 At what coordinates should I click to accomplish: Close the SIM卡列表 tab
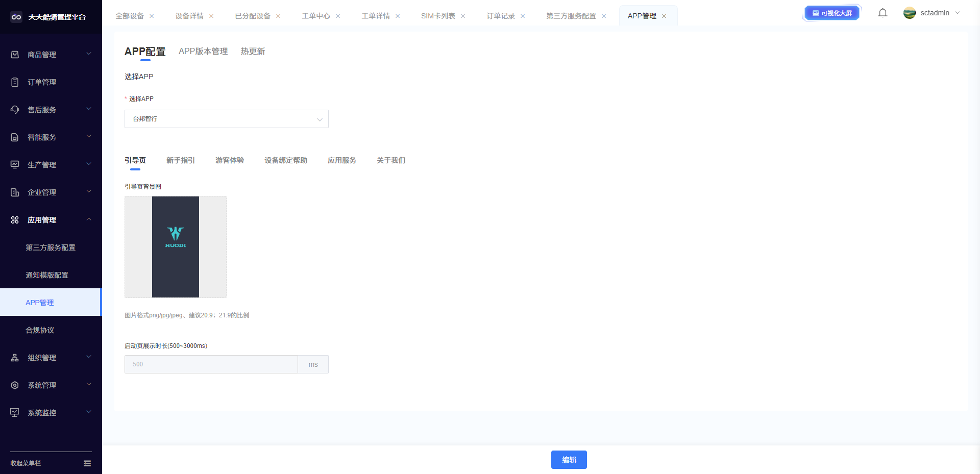coord(463,16)
